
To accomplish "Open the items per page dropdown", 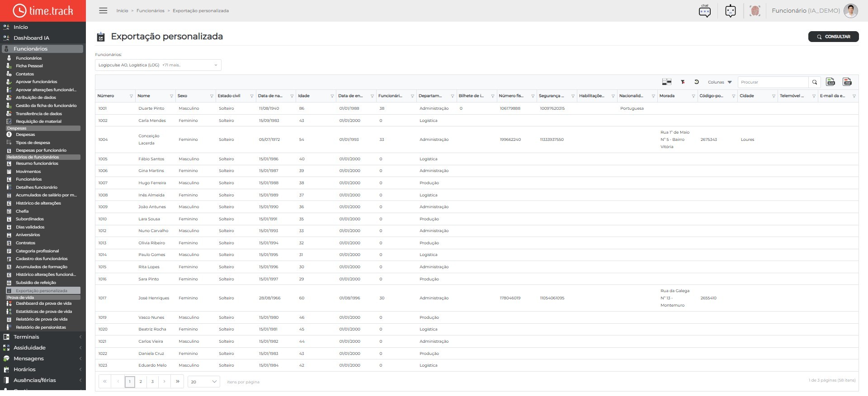I will click(x=203, y=382).
